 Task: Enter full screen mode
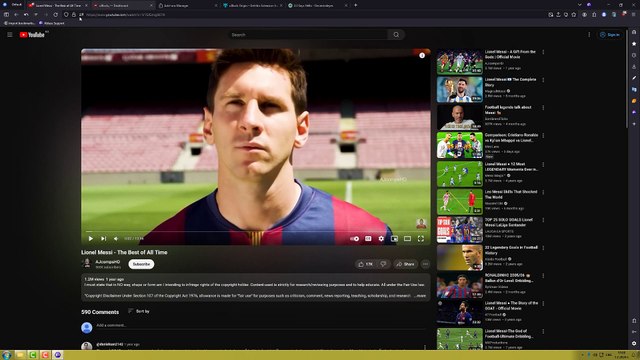pos(421,238)
